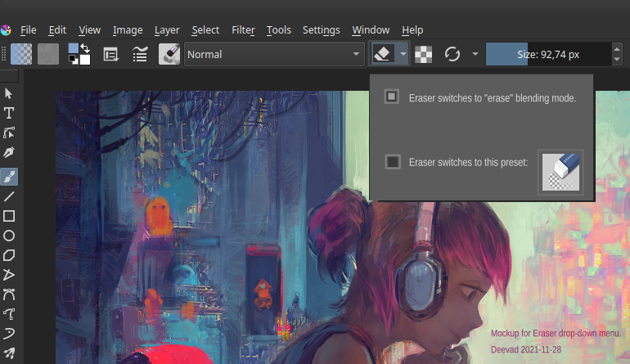The width and height of the screenshot is (630, 364).
Task: Open the Help menu
Action: (x=412, y=30)
